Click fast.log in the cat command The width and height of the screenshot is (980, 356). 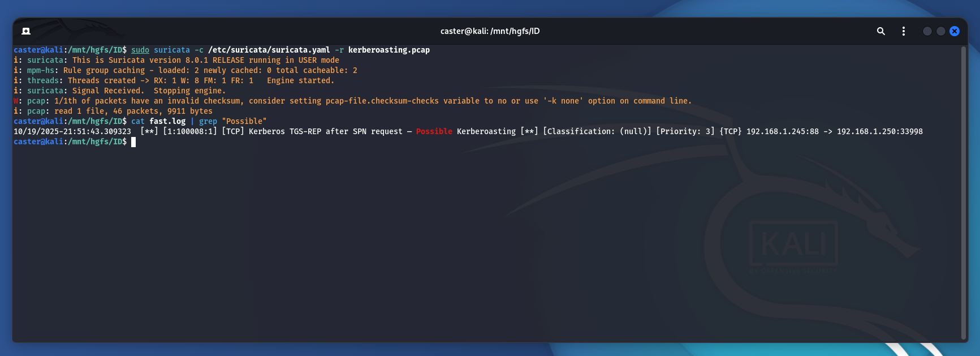point(167,122)
